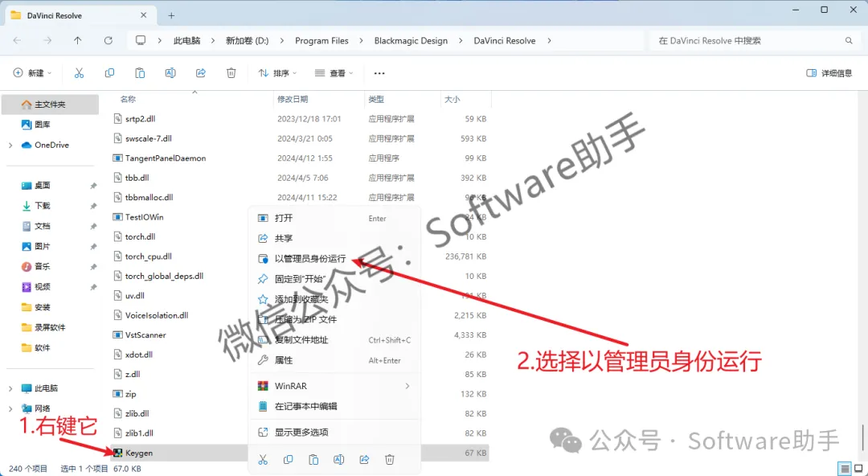Open the 排序 sort dropdown
The image size is (868, 476).
(x=278, y=73)
